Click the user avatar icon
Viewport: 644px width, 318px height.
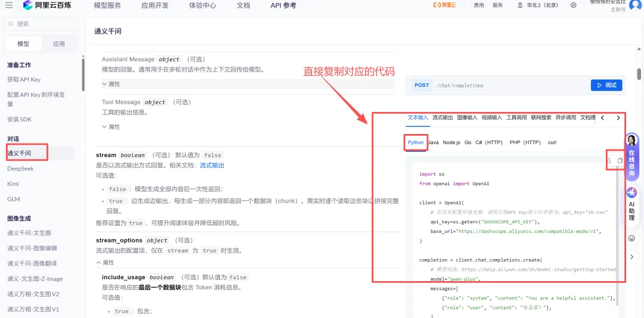pos(635,6)
